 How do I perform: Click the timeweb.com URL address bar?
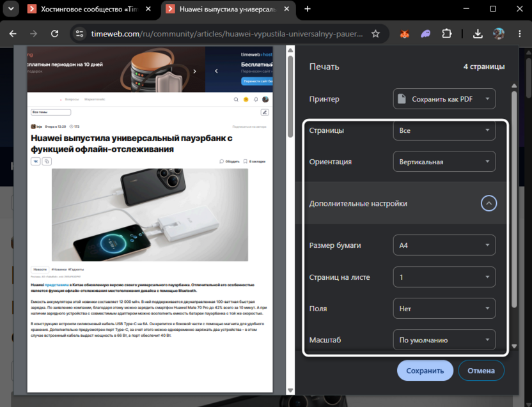(x=226, y=34)
